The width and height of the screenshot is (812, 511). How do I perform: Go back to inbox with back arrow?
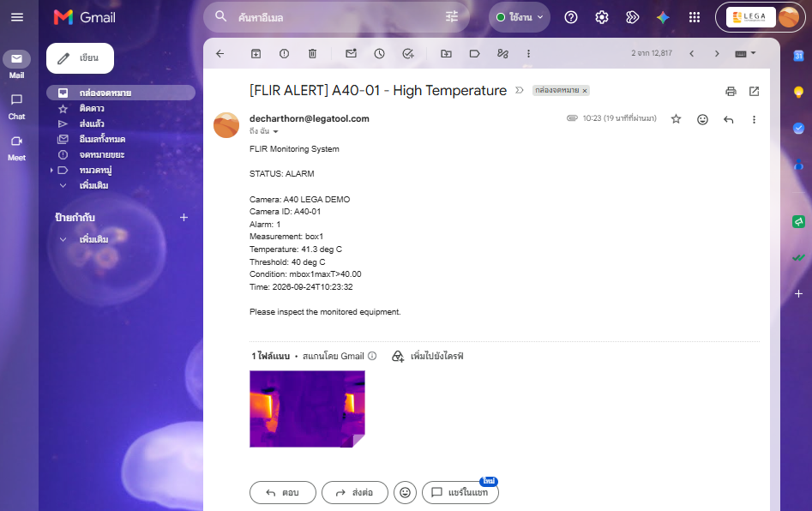point(220,53)
